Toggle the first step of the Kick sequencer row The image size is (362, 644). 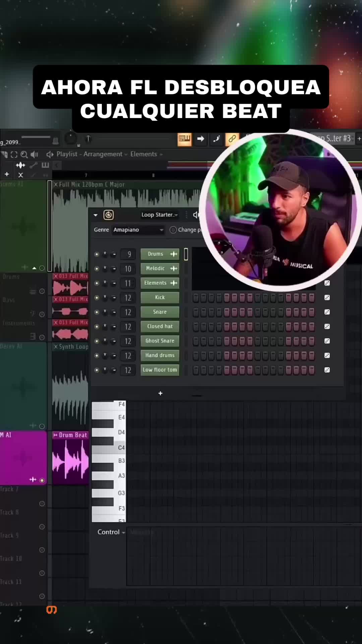click(196, 298)
